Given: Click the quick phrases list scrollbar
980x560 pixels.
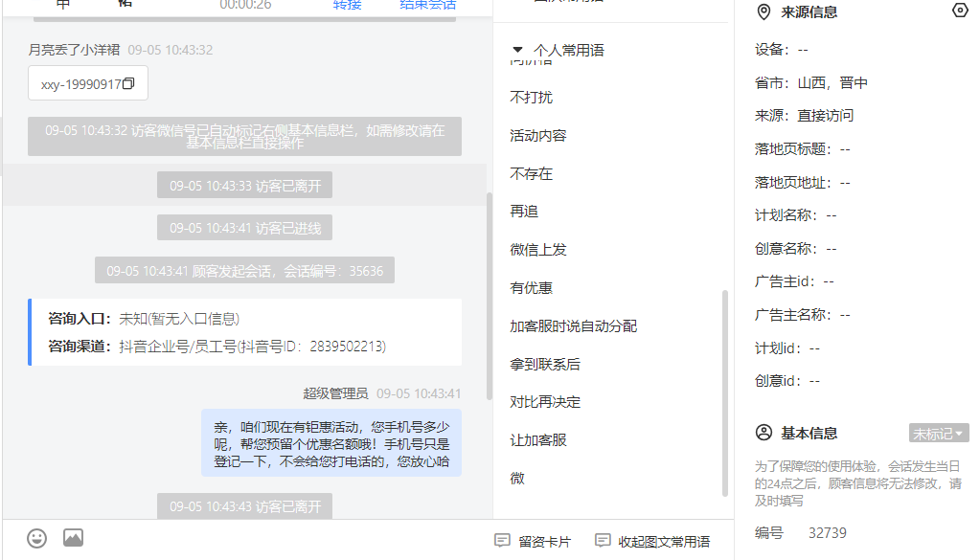Looking at the screenshot, I should coord(725,393).
